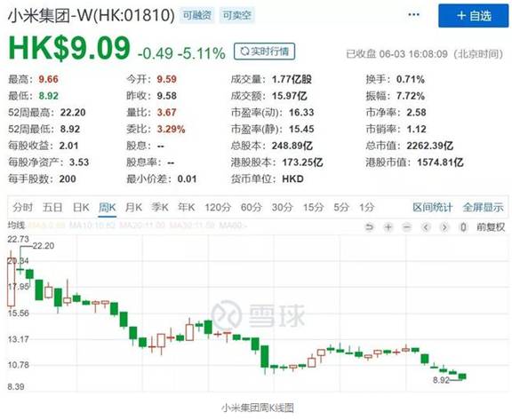
Task: Open the 区间统计 link
Action: (432, 208)
